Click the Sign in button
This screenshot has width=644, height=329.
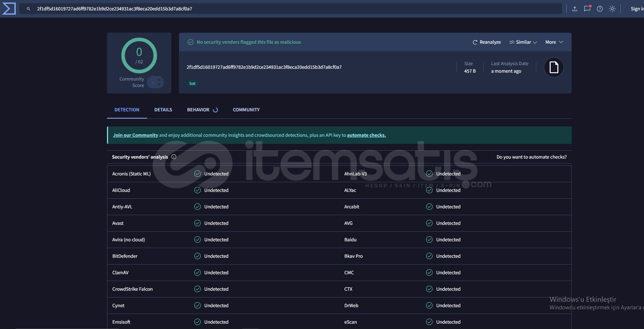tap(637, 9)
